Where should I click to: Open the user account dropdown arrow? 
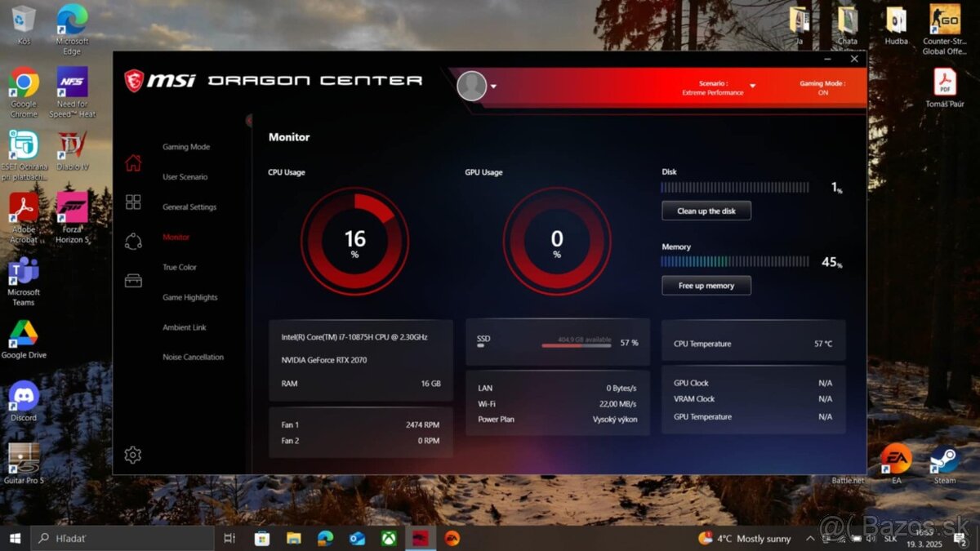(495, 87)
